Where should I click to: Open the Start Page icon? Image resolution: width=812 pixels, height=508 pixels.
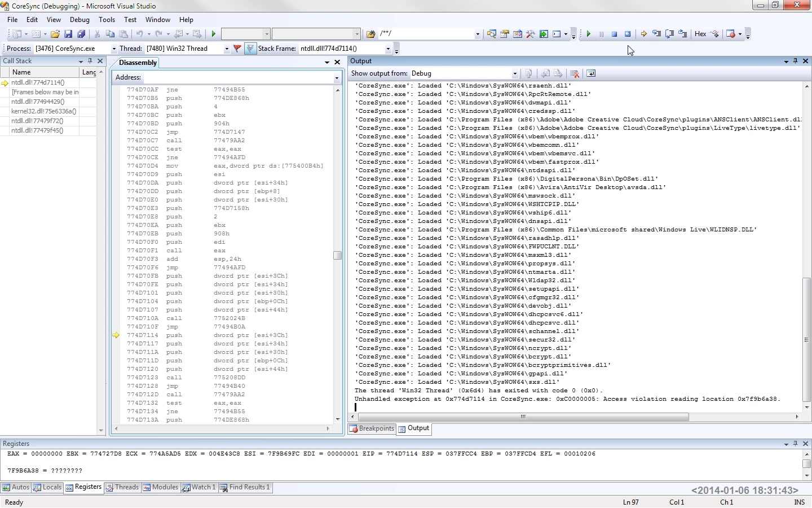[544, 34]
